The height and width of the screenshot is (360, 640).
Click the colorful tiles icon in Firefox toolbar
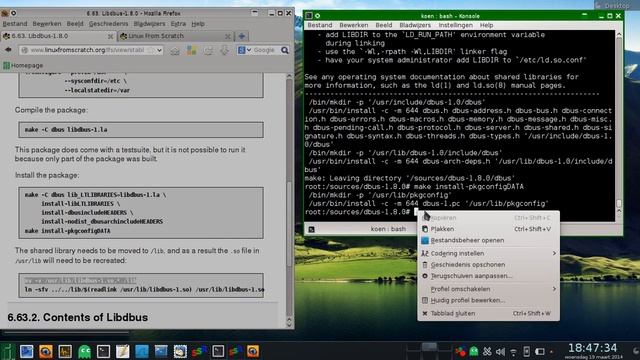[x=191, y=50]
